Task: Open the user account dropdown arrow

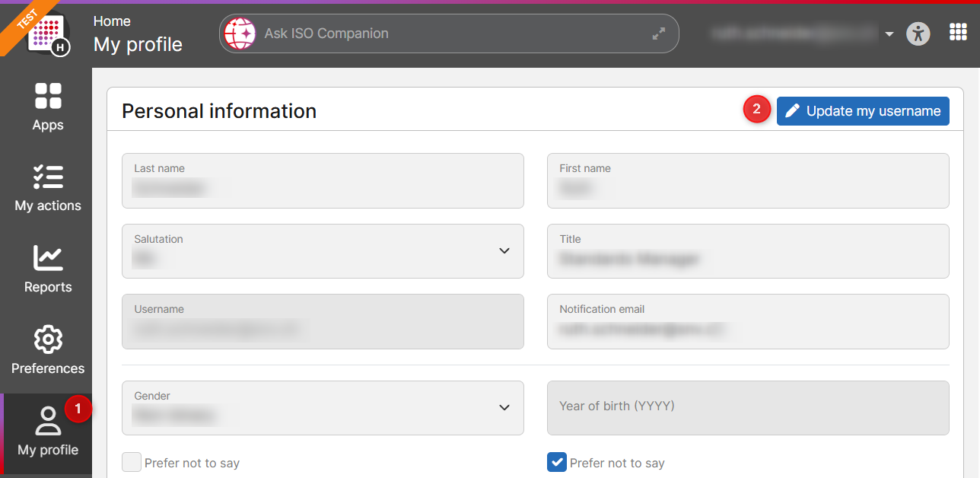Action: point(889,33)
